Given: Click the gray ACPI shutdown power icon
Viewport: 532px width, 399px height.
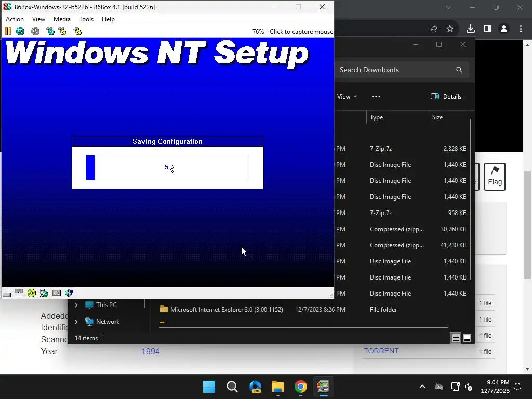Looking at the screenshot, I should [x=35, y=32].
